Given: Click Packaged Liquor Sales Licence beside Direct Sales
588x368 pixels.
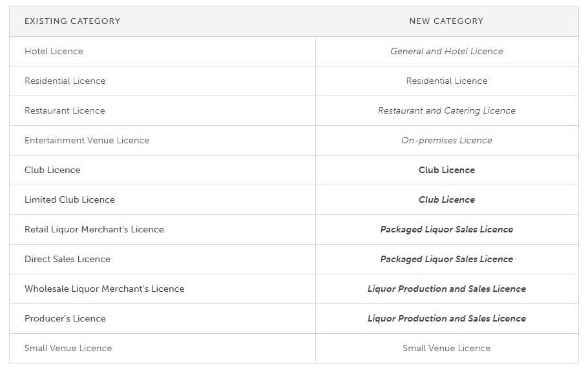Looking at the screenshot, I should point(446,259).
